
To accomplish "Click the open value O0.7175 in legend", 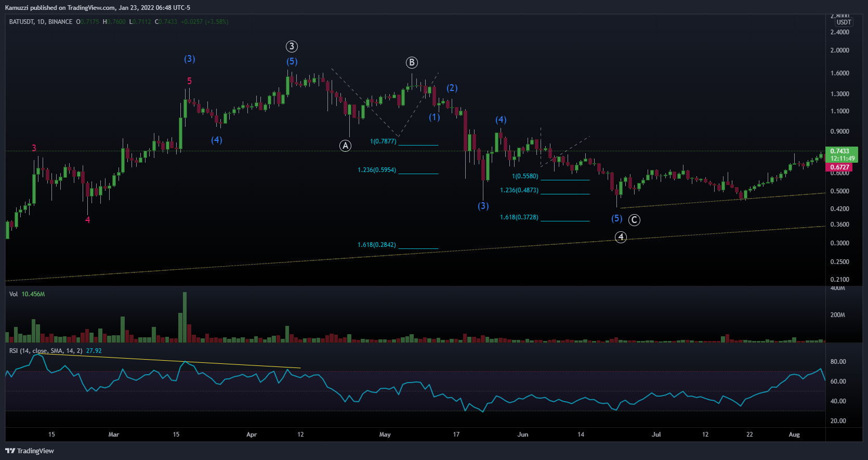I will pyautogui.click(x=87, y=22).
